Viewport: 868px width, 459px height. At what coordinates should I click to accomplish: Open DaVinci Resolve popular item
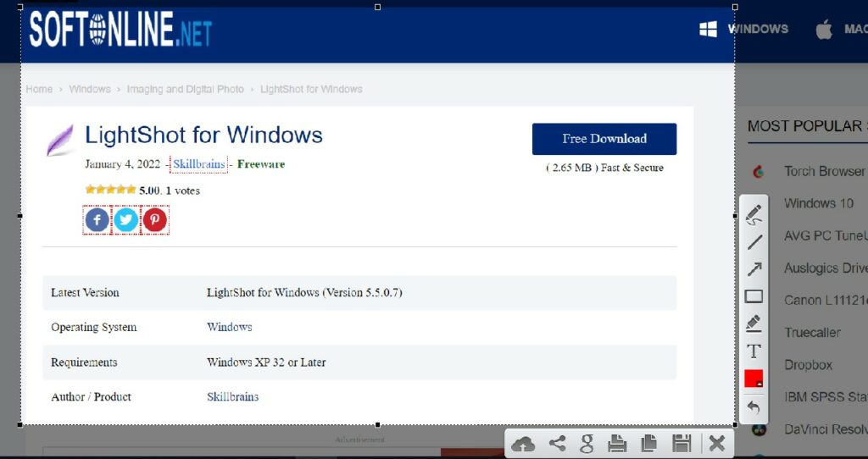click(826, 429)
